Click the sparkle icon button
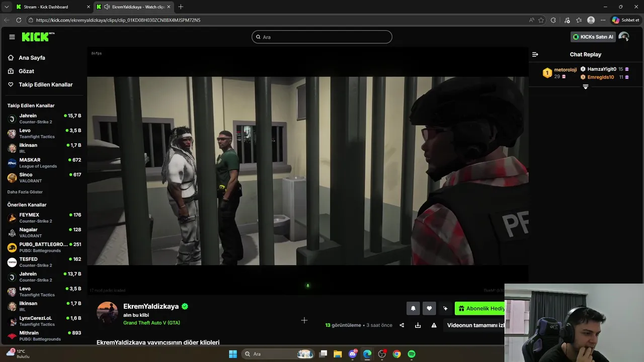This screenshot has width=644, height=362. 445,309
